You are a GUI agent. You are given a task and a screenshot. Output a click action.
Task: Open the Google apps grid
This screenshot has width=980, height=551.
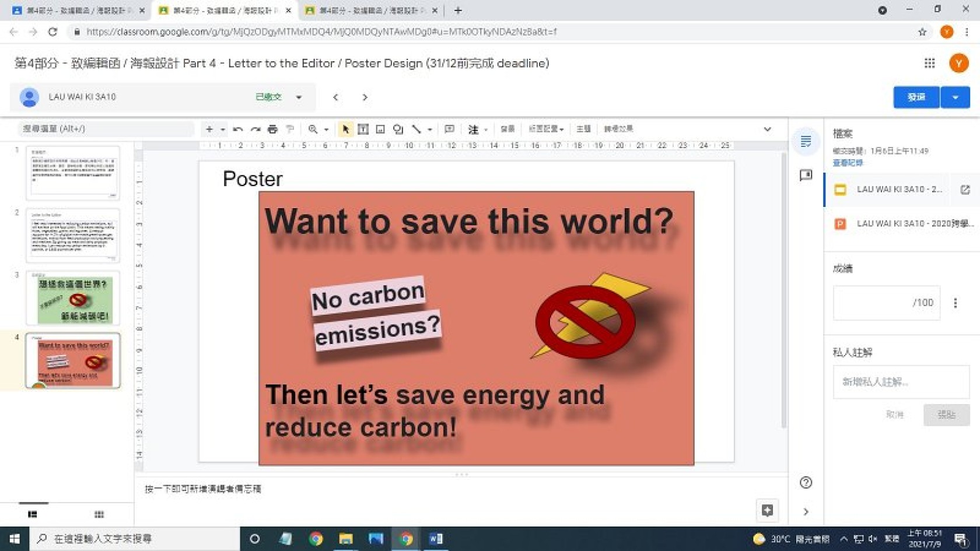tap(929, 63)
